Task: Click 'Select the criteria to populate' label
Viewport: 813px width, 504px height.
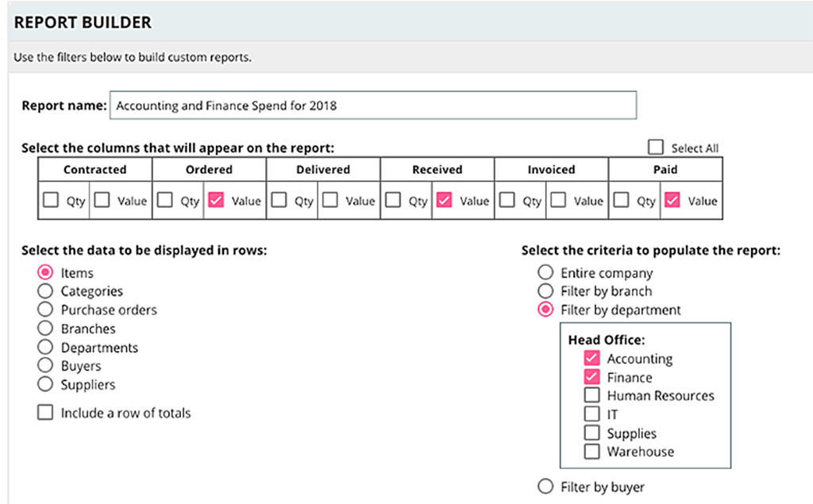Action: pyautogui.click(x=651, y=251)
